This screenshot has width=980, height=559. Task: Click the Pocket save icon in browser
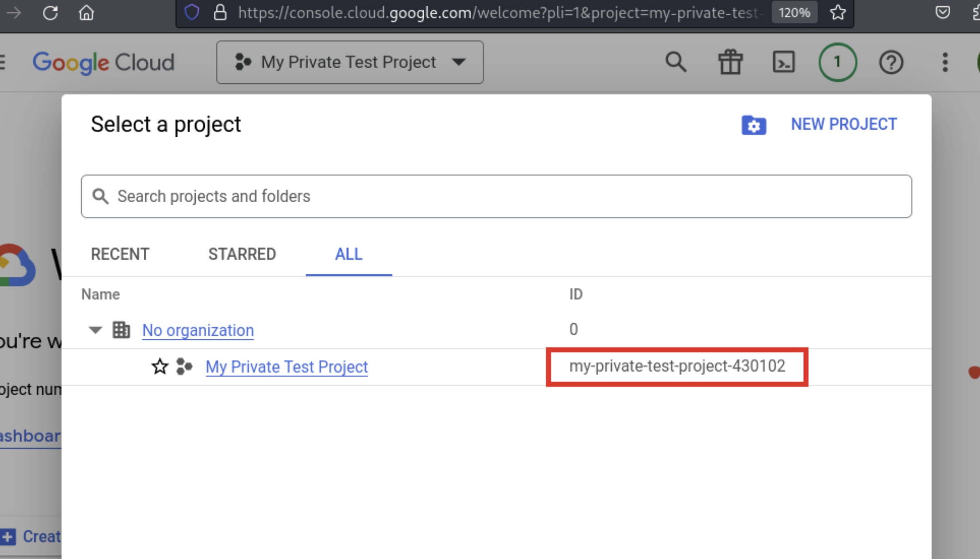pyautogui.click(x=942, y=13)
